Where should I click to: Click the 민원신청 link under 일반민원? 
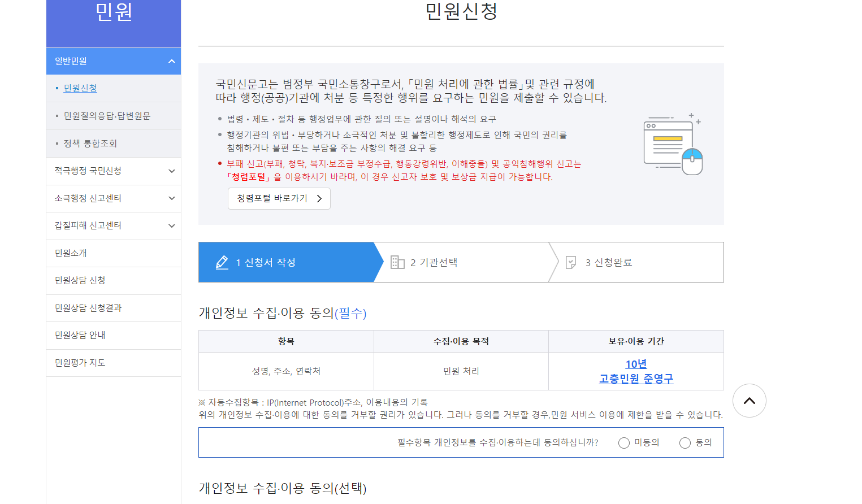(x=80, y=88)
